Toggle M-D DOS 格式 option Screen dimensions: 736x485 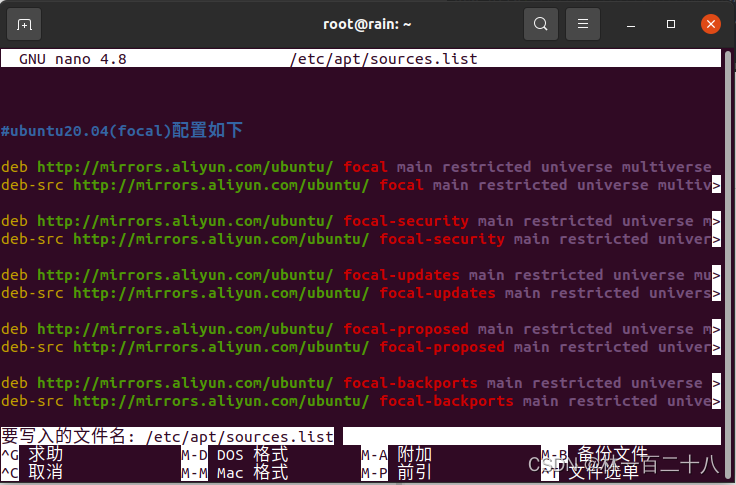click(x=235, y=454)
